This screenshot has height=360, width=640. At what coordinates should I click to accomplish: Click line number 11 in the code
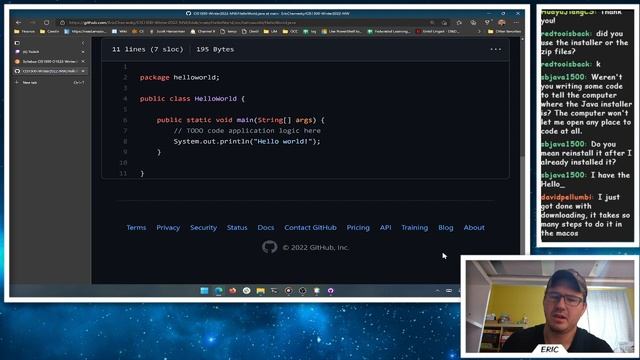click(124, 173)
